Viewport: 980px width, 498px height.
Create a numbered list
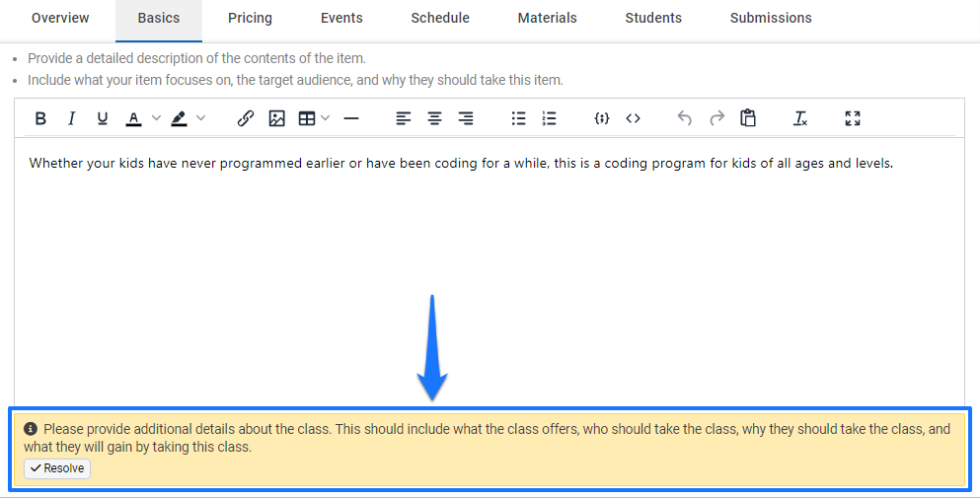point(550,118)
